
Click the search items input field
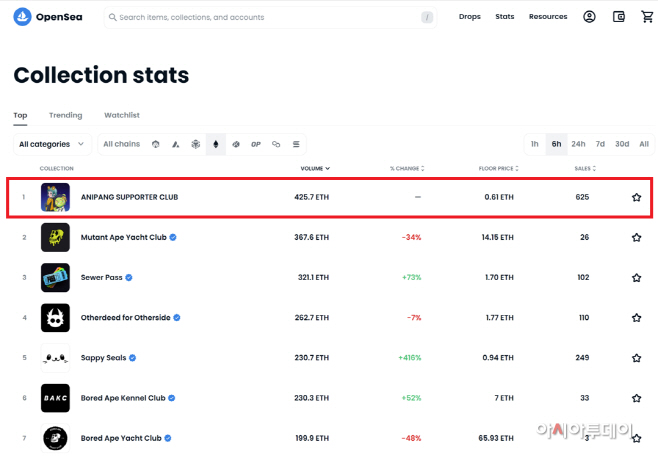[270, 17]
